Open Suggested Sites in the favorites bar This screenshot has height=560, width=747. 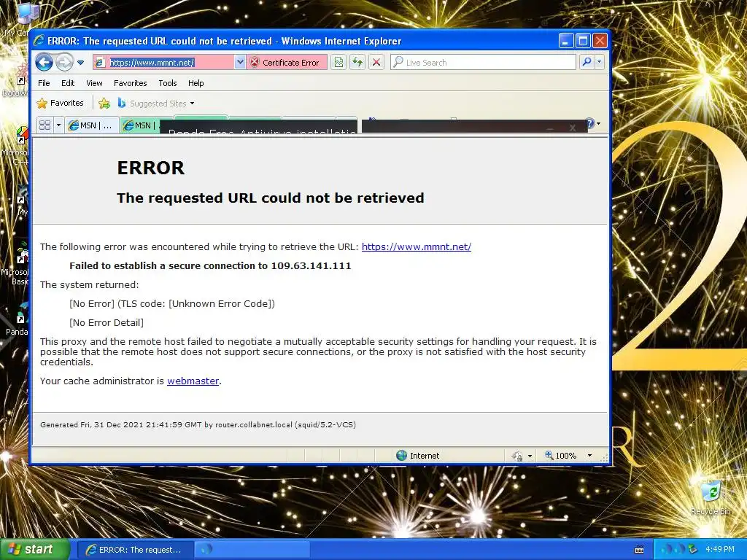point(156,103)
